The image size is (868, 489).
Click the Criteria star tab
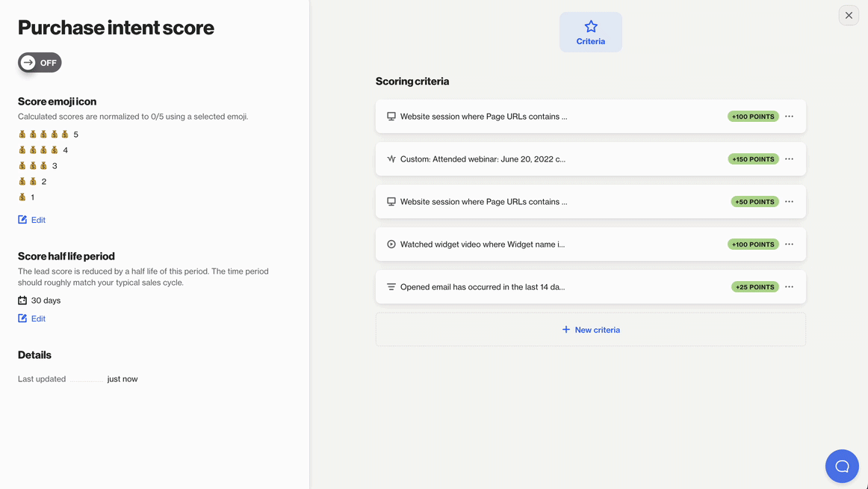click(590, 32)
